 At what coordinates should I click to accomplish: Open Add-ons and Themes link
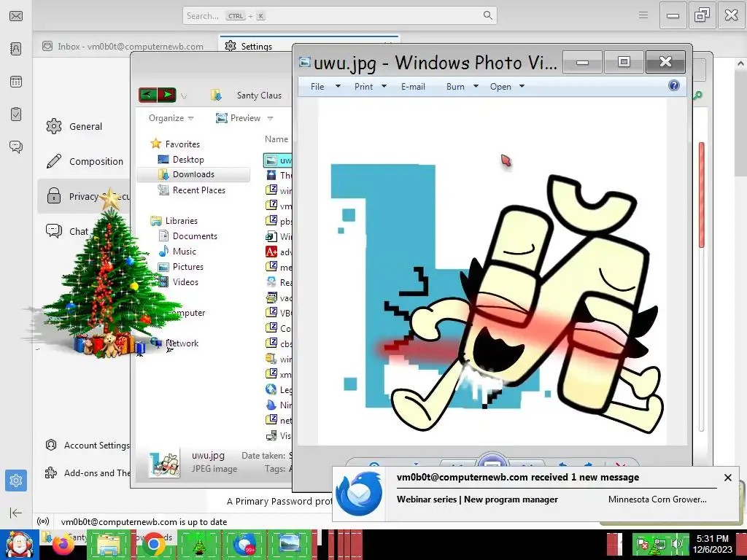pos(88,472)
